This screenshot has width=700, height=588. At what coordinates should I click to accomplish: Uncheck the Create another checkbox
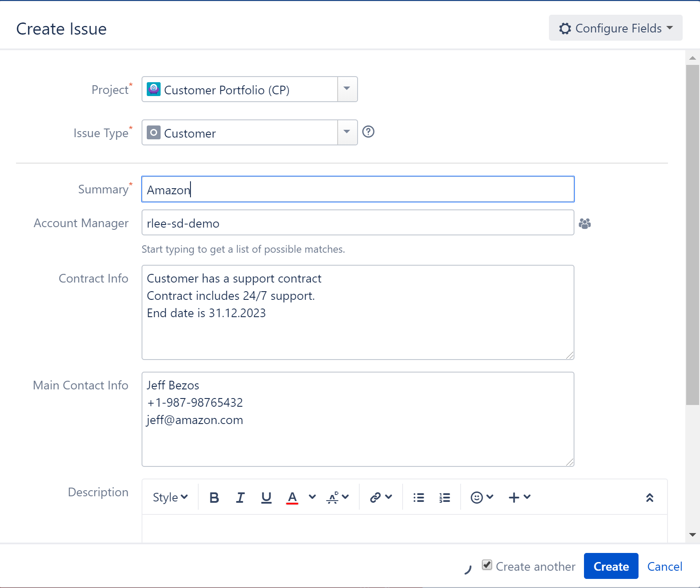tap(487, 565)
